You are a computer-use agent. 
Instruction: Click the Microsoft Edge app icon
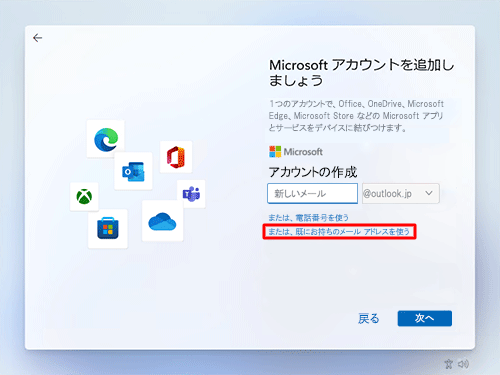tap(106, 139)
